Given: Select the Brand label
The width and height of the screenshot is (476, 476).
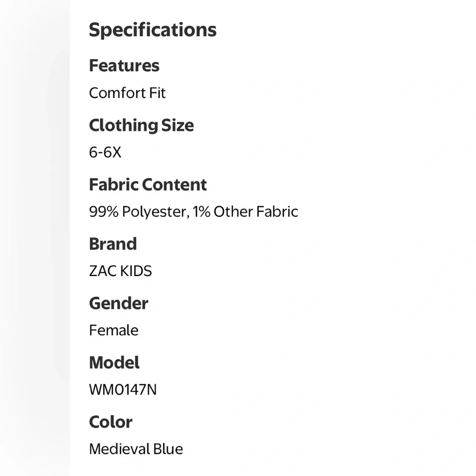Looking at the screenshot, I should [x=113, y=244].
